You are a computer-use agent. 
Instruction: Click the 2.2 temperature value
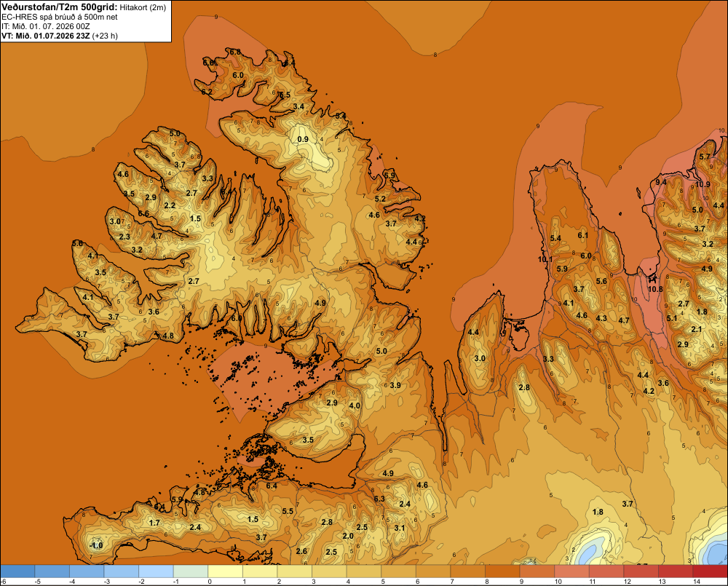click(170, 206)
